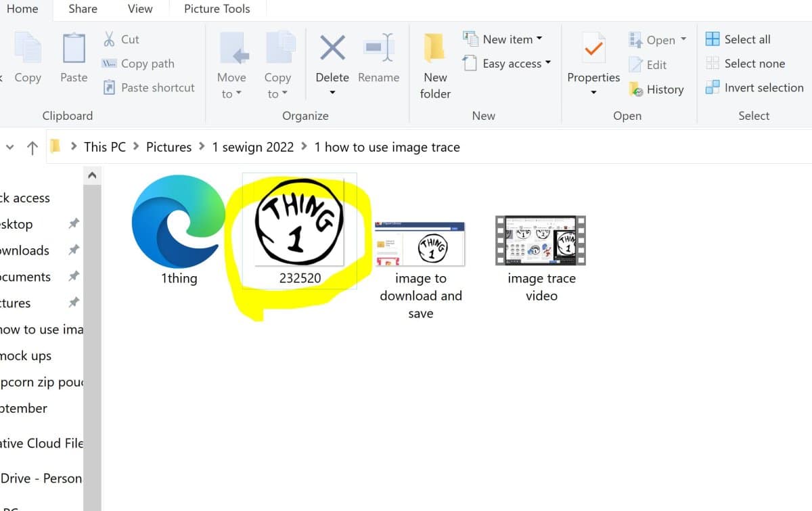Click the pin icon beside Documents
This screenshot has height=511, width=812.
click(x=74, y=277)
